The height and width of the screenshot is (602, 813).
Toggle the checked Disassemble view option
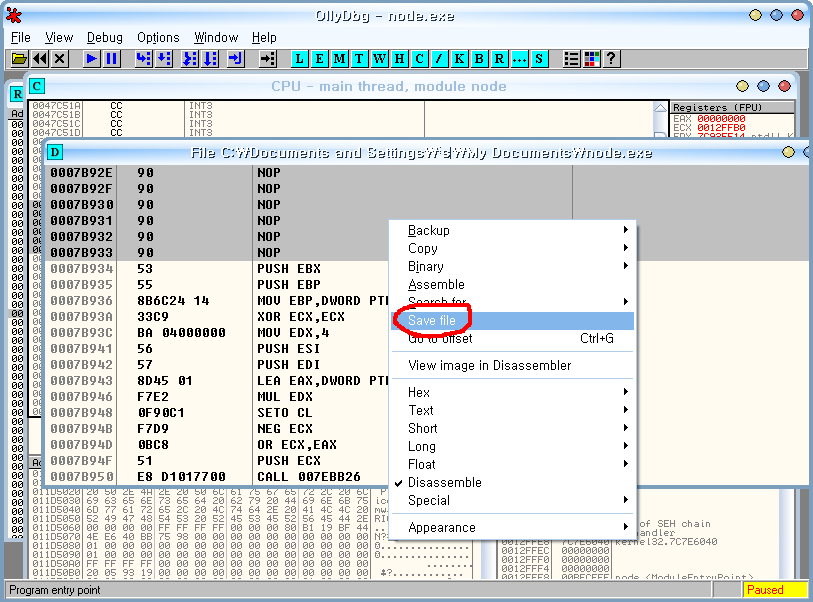pyautogui.click(x=512, y=483)
